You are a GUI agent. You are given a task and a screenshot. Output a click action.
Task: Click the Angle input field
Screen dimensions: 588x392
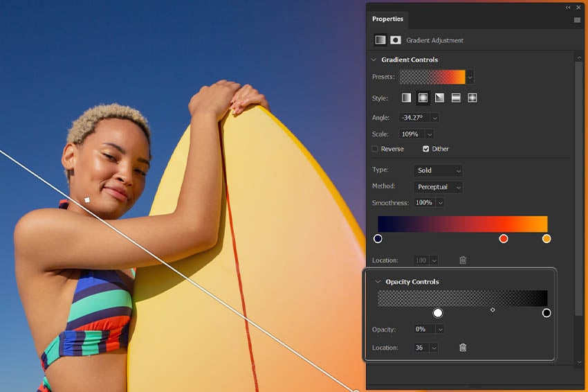414,118
